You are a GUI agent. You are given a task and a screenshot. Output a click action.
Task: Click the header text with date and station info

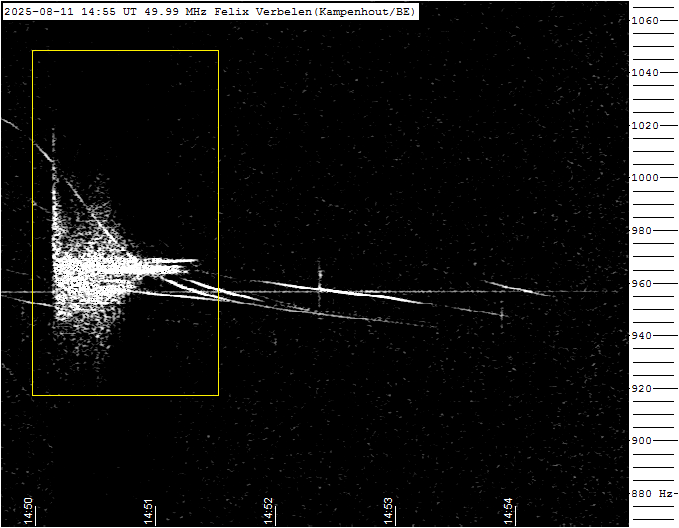click(210, 12)
